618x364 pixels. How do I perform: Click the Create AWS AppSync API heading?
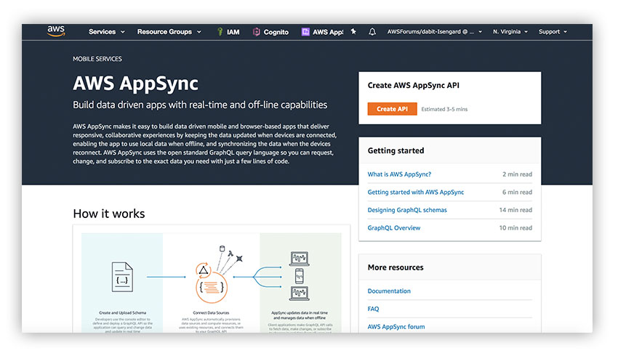click(x=414, y=85)
